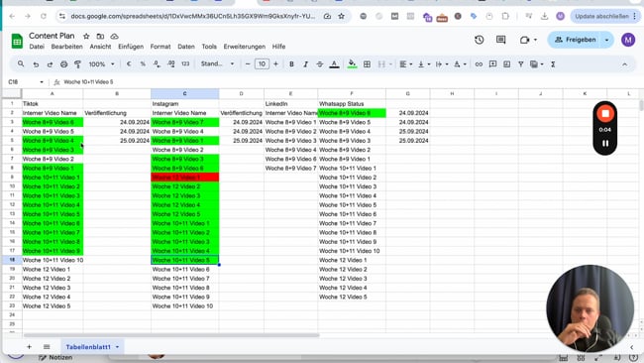
Task: Open the Content Plan title field
Action: point(52,36)
